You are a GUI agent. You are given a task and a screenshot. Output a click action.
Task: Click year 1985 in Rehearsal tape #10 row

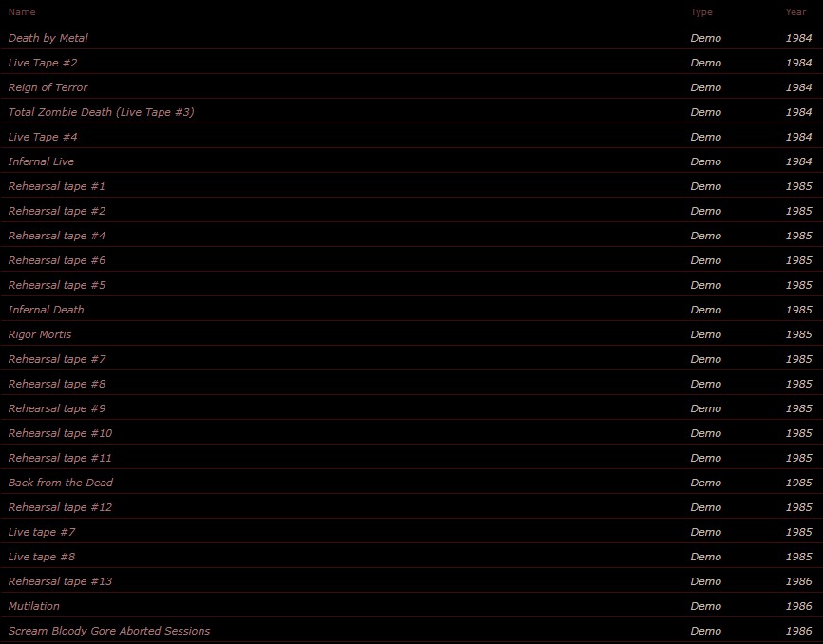coord(798,433)
